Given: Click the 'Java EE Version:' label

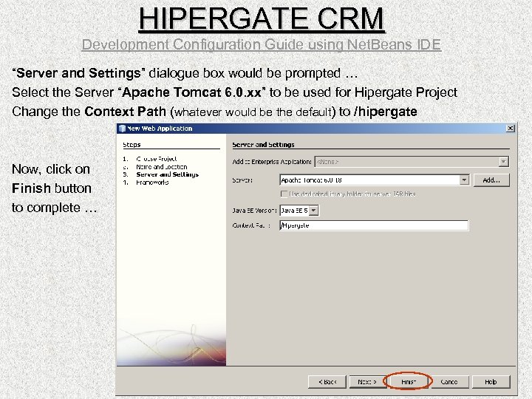Looking at the screenshot, I should [x=254, y=211].
